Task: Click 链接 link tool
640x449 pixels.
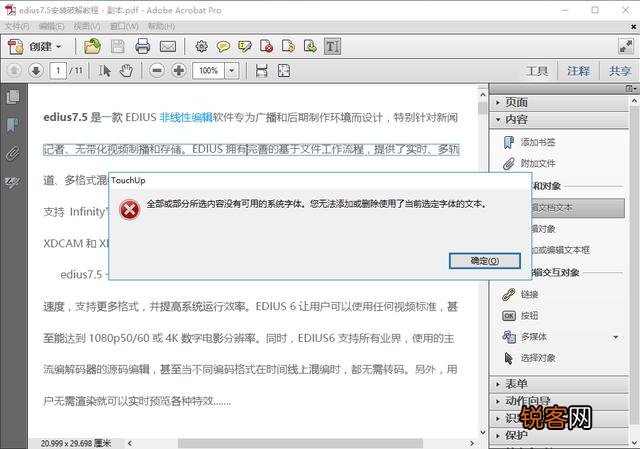Action: (520, 294)
